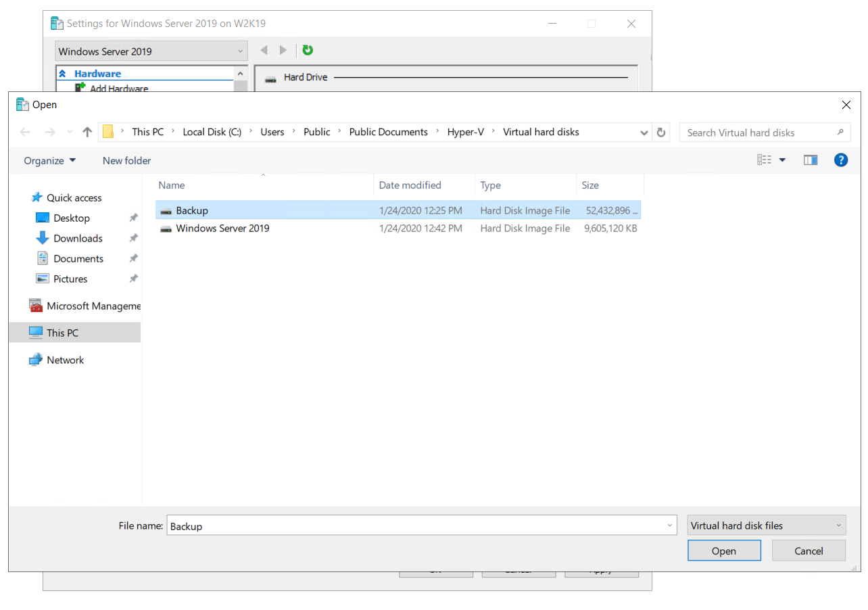Image resolution: width=868 pixels, height=610 pixels.
Task: Click the Desktop folder icon in sidebar
Action: click(x=43, y=218)
